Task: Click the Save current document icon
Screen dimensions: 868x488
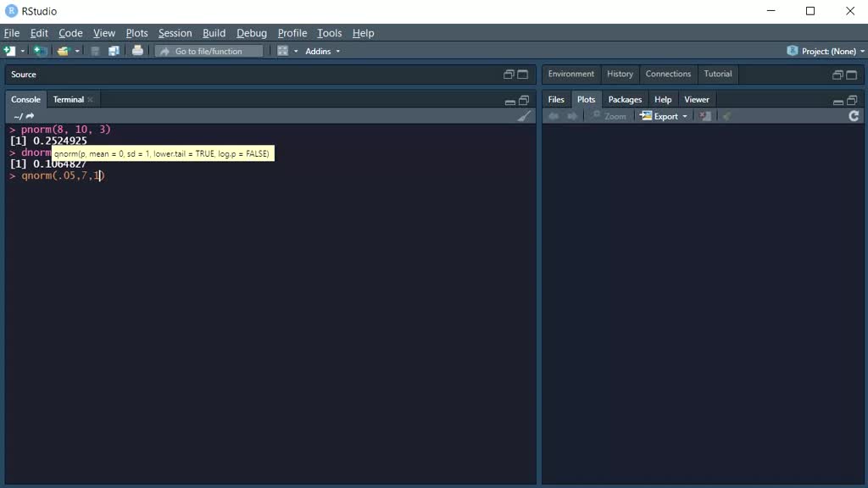Action: (95, 51)
